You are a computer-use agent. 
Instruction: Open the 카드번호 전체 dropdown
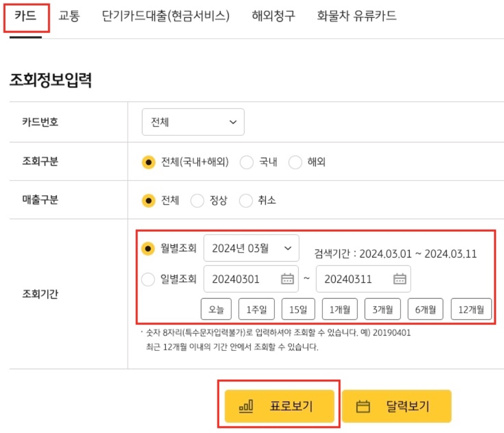pos(193,122)
